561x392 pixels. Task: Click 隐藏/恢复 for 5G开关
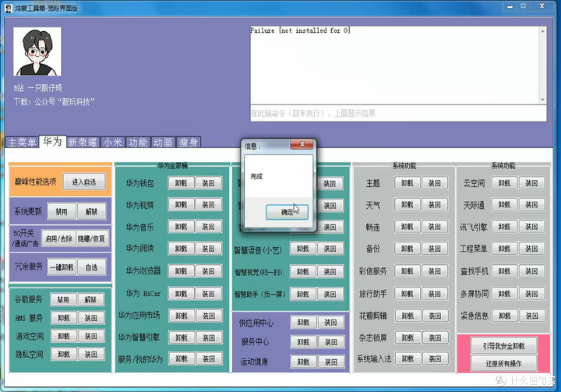pos(91,238)
